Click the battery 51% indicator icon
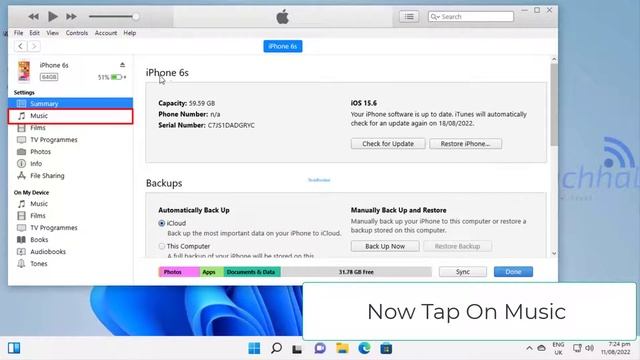The width and height of the screenshot is (640, 360). (x=117, y=77)
